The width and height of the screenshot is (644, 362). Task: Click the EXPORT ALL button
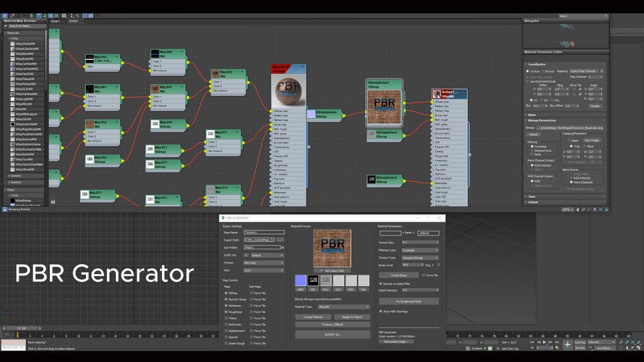coord(333,334)
